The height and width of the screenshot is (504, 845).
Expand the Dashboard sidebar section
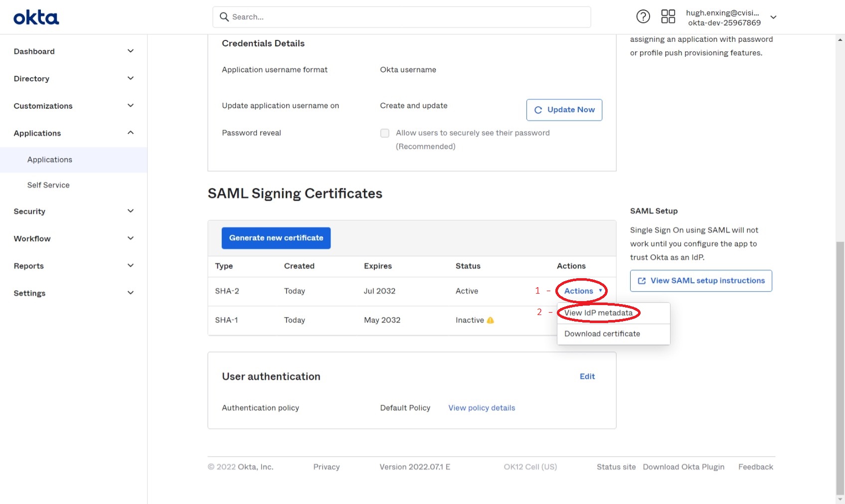131,51
